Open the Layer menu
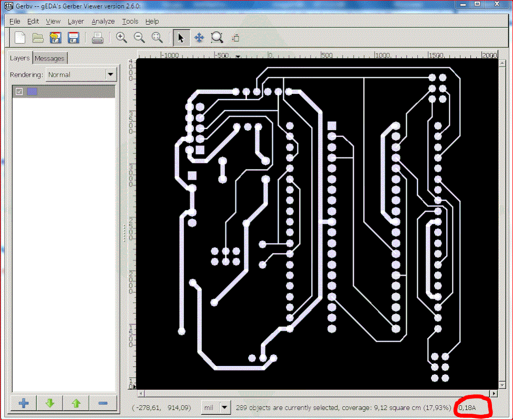The width and height of the screenshot is (513, 420). [x=76, y=21]
